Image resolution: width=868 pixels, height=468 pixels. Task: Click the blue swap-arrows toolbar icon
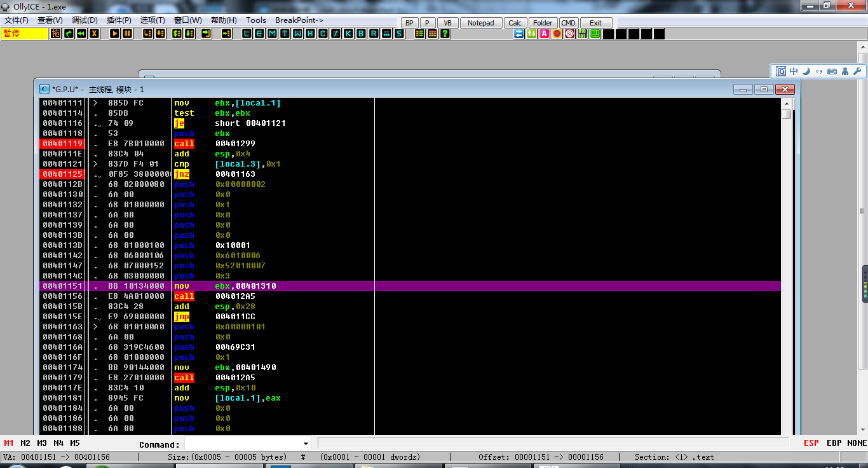(x=519, y=34)
